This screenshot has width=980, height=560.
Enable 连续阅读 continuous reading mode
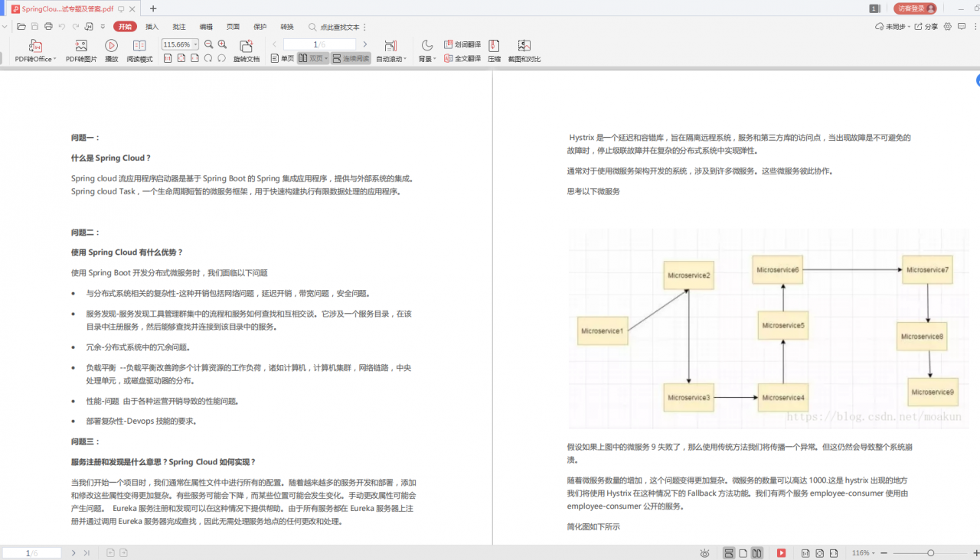tap(351, 58)
